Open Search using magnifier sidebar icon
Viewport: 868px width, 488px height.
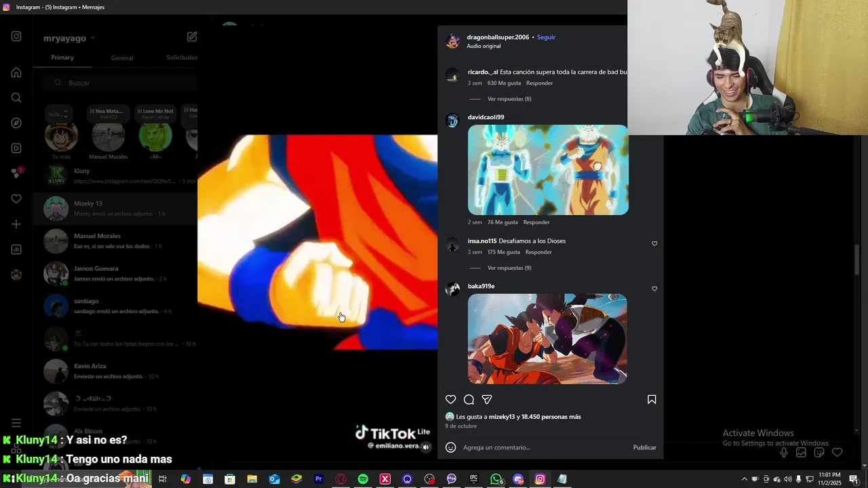(16, 98)
